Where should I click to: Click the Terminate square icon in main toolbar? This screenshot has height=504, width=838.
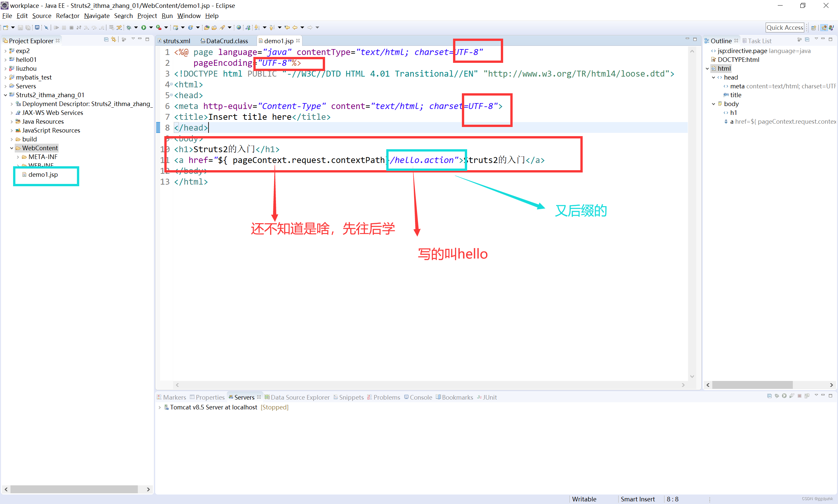point(71,27)
